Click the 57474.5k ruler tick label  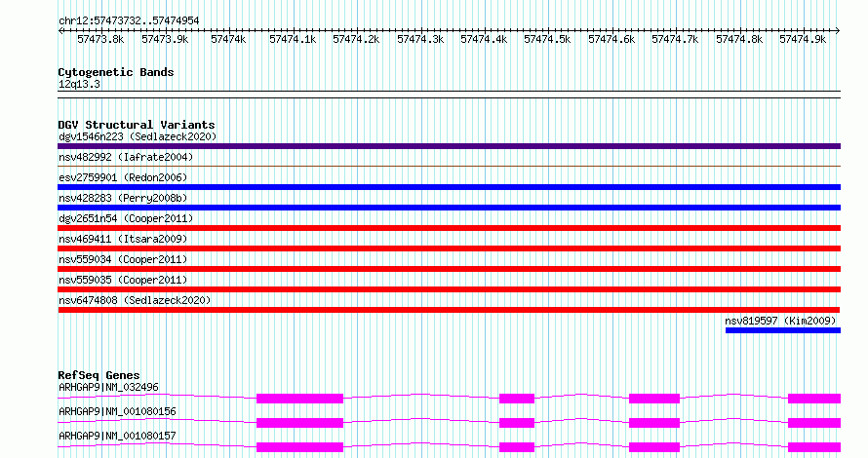point(547,40)
